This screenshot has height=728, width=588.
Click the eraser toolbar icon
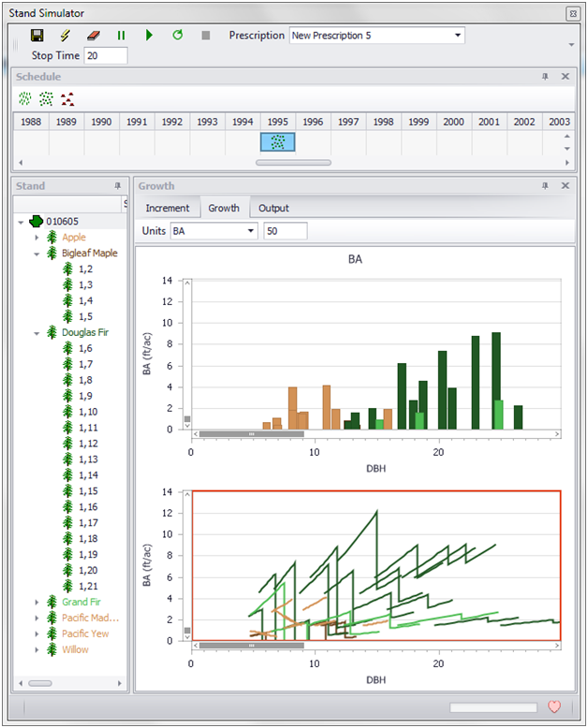click(x=94, y=36)
